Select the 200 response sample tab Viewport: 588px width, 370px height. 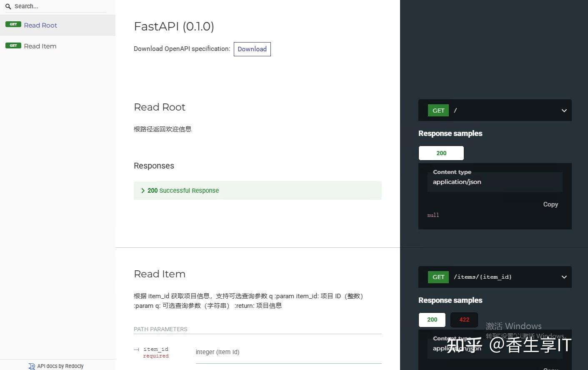[x=441, y=153]
